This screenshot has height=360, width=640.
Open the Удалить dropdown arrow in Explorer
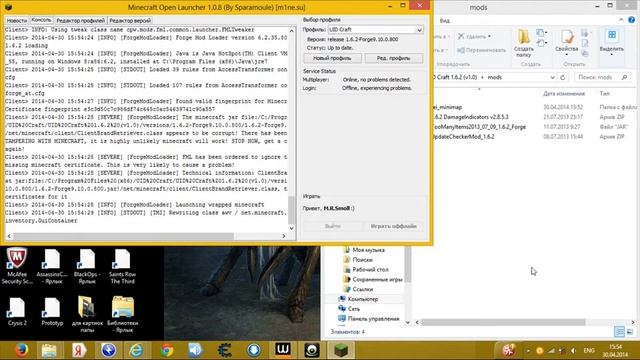coord(489,36)
